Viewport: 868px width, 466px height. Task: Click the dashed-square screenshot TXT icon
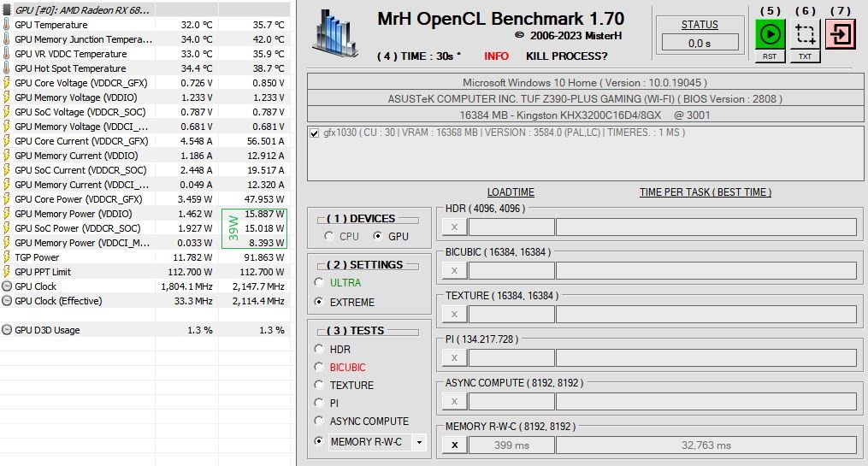click(x=805, y=34)
